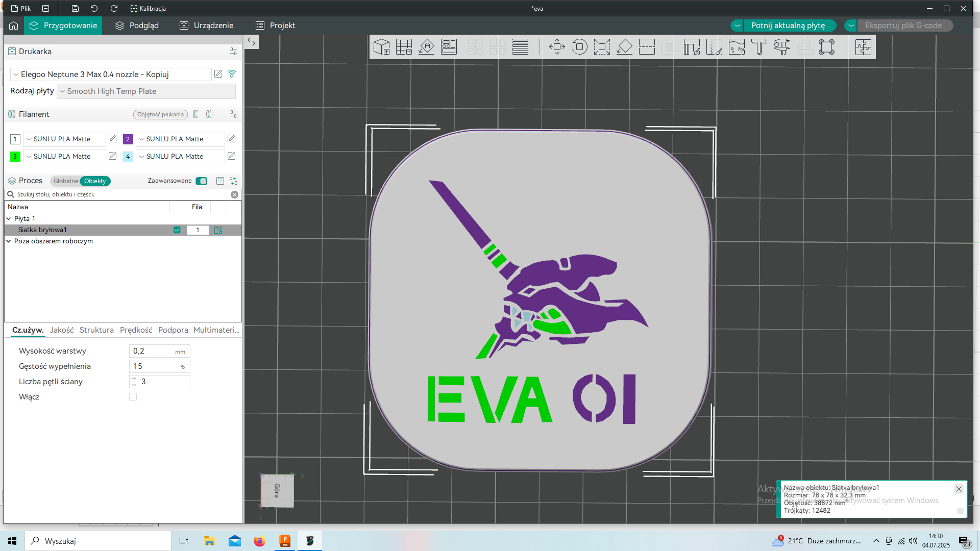Save the project with floppy icon
The image size is (980, 551).
75,8
